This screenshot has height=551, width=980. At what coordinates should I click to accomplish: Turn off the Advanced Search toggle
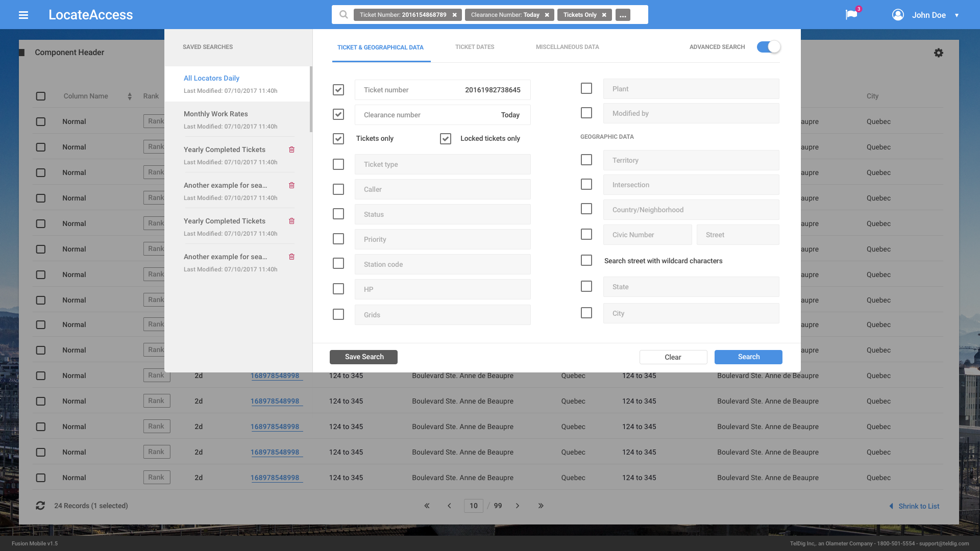pos(769,47)
